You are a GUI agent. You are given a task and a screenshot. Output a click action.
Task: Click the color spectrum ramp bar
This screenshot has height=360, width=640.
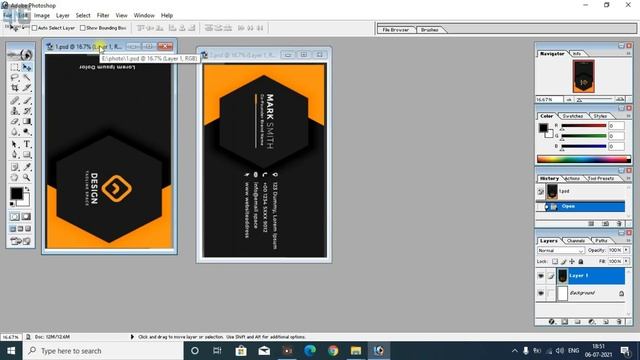584,159
